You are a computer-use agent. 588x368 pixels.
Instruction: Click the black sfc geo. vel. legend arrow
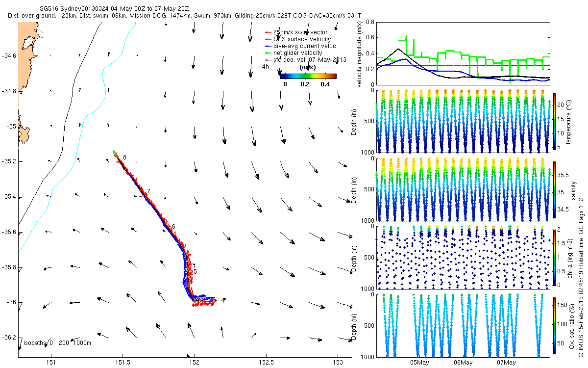[x=268, y=60]
